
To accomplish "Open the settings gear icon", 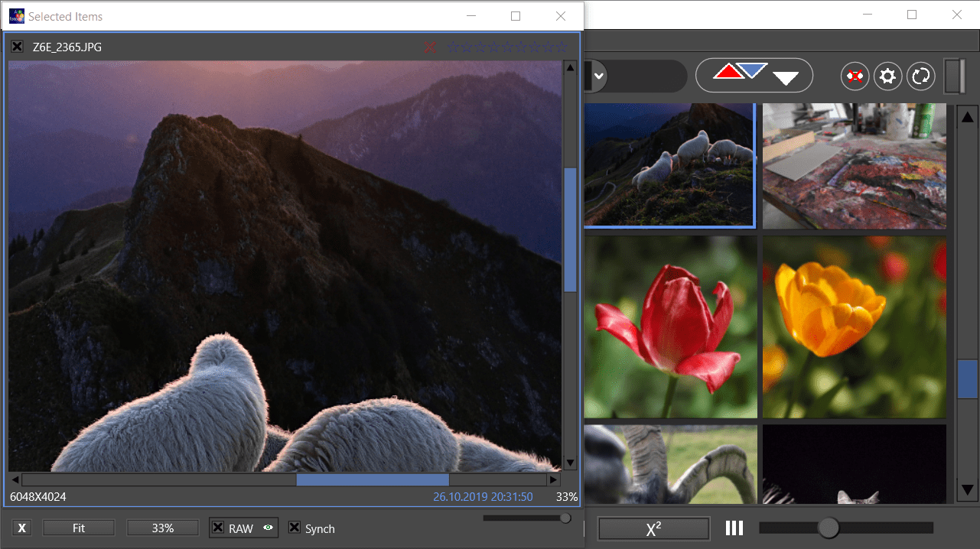I will (888, 76).
